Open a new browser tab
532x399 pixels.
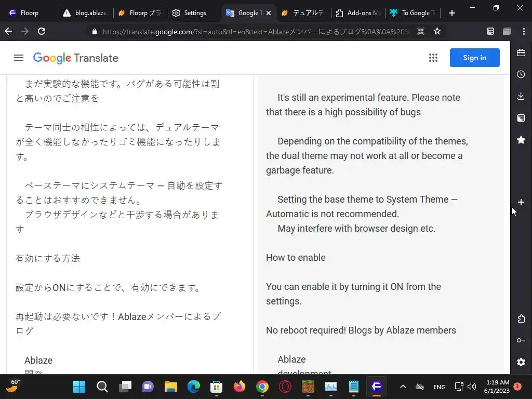(451, 13)
